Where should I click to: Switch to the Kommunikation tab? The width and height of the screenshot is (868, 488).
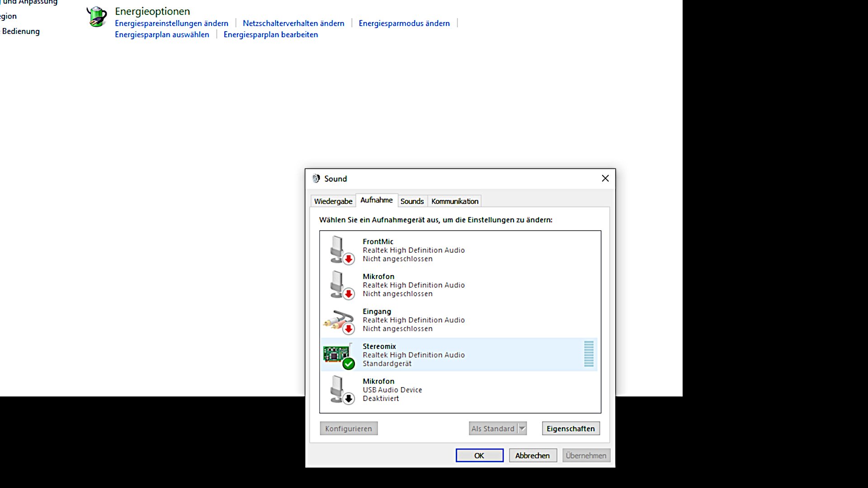[454, 201]
